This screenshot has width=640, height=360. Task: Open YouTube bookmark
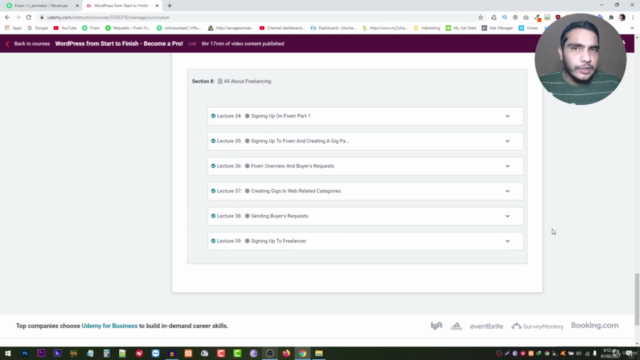click(x=65, y=28)
